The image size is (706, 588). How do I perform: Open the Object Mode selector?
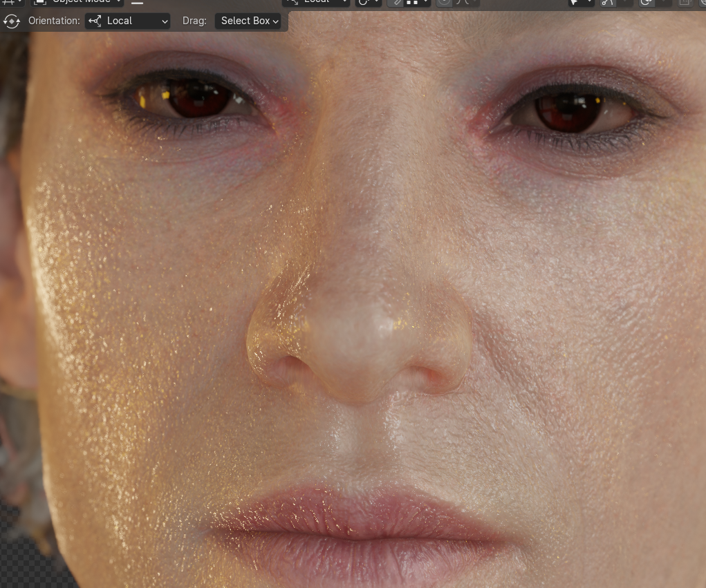tap(77, 2)
